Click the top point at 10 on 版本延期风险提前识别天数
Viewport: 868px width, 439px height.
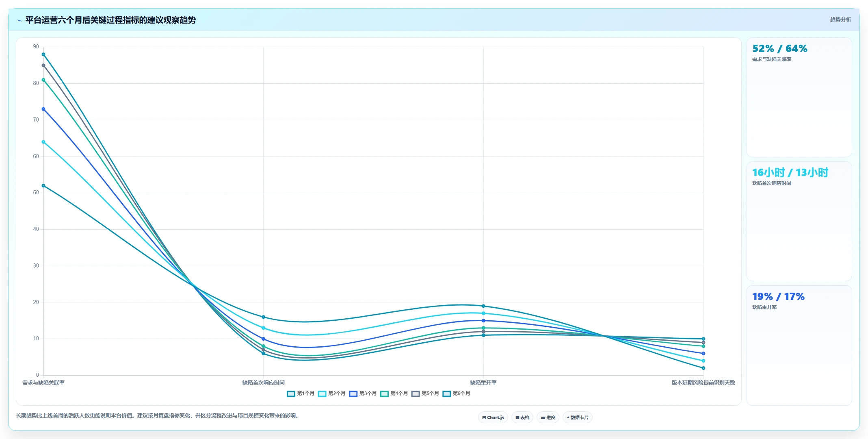pos(703,339)
